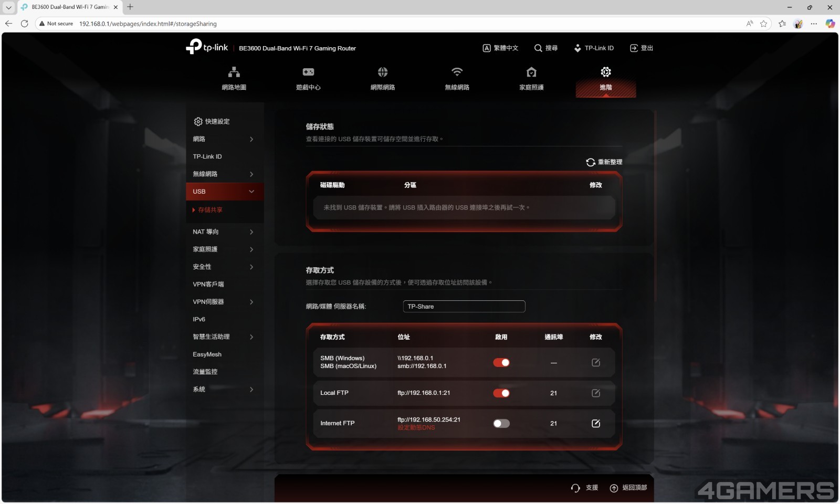Click the 設定動態DNS link

[416, 428]
